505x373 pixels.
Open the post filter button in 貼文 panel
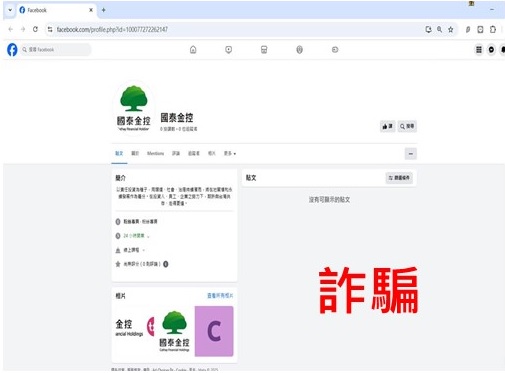pyautogui.click(x=399, y=178)
